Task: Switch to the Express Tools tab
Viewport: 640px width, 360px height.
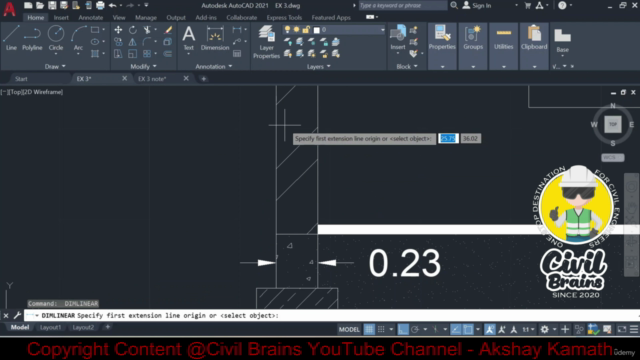Action: point(284,18)
